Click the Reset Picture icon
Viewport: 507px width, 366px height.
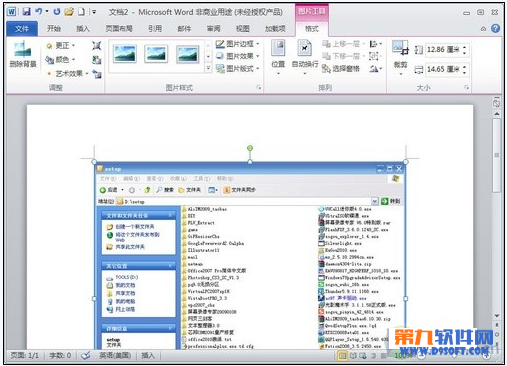pos(97,74)
